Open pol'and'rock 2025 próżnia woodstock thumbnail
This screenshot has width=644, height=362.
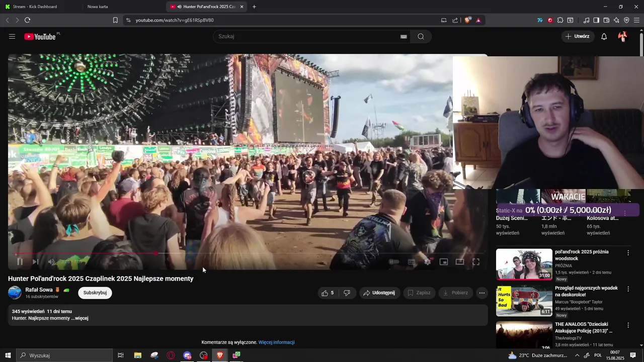[524, 264]
